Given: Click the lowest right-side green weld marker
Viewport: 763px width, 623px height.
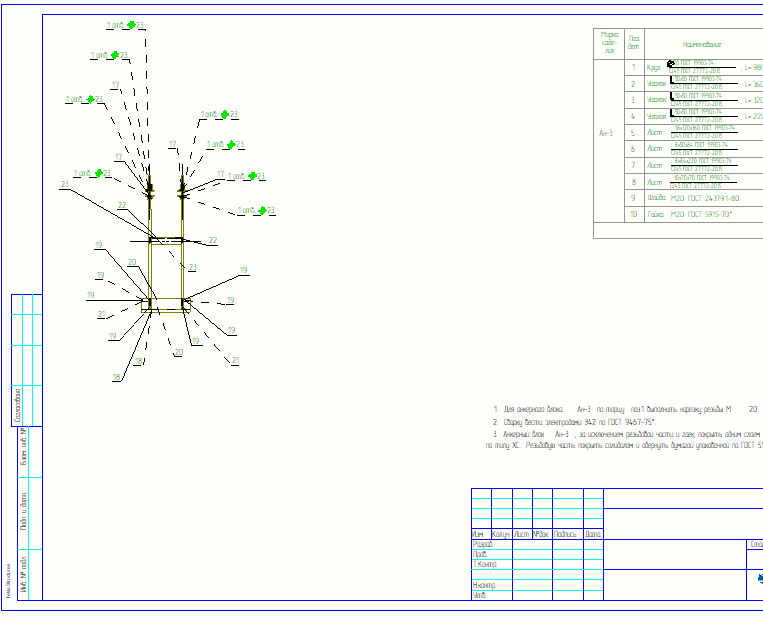Looking at the screenshot, I should [x=262, y=211].
